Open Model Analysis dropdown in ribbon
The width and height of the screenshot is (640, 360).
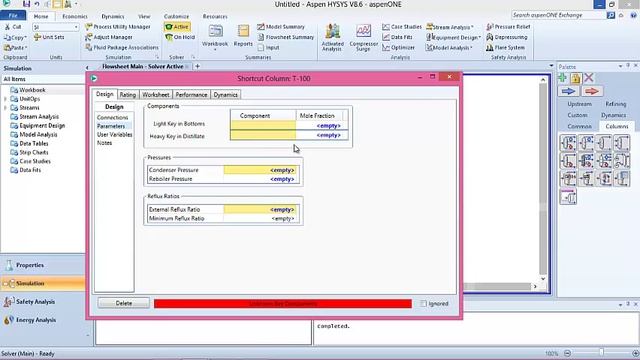(449, 47)
